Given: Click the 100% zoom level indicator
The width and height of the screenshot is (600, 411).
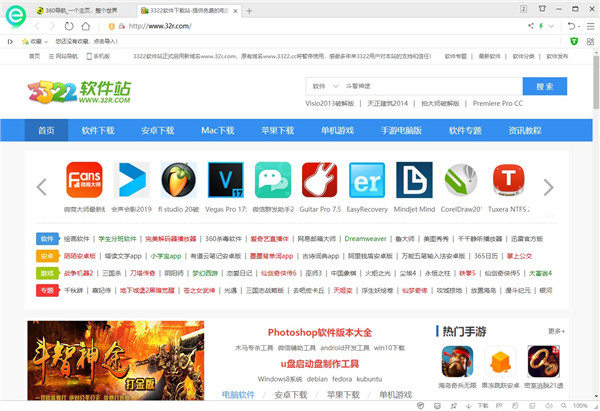Looking at the screenshot, I should point(580,406).
